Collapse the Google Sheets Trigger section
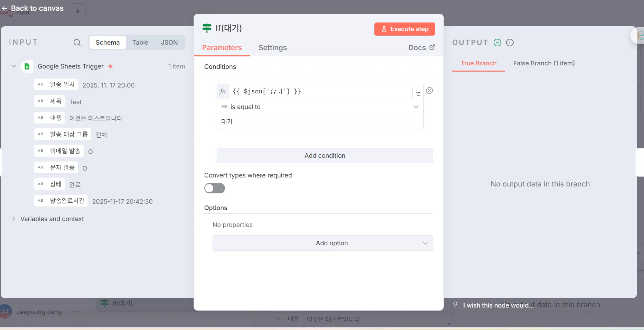This screenshot has width=644, height=330. (13, 66)
